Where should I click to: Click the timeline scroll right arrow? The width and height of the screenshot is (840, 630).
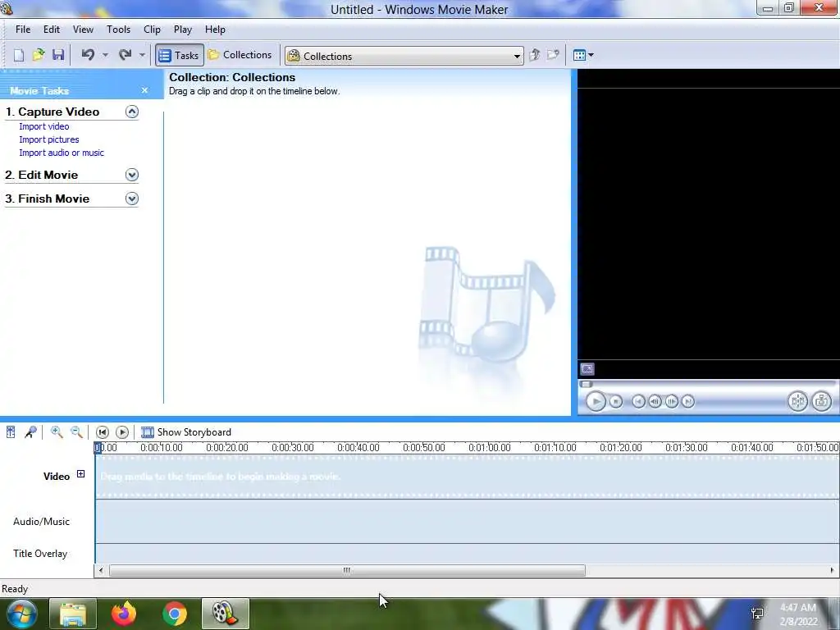(x=833, y=571)
